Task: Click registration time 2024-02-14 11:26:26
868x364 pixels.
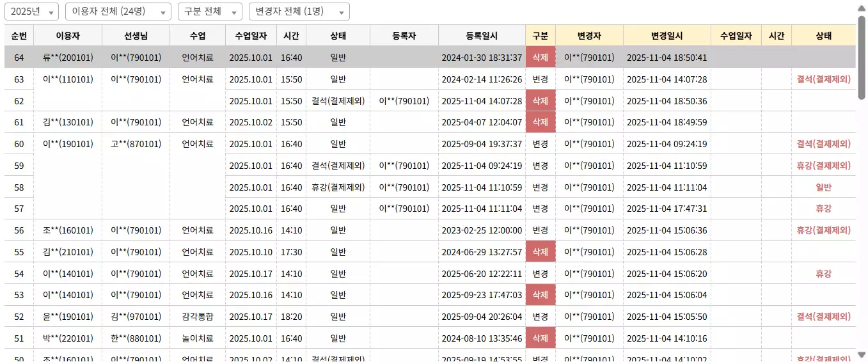Action: pyautogui.click(x=482, y=79)
